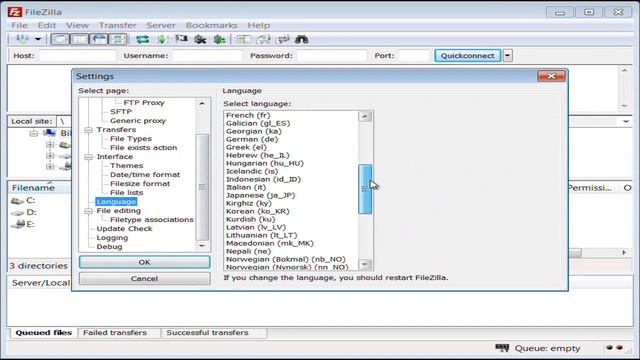
Task: Select the File lists settings page
Action: pyautogui.click(x=127, y=193)
